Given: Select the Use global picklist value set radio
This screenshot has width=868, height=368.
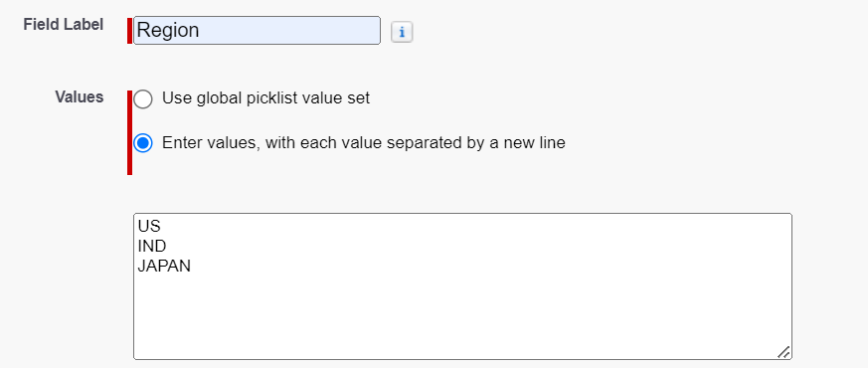Looking at the screenshot, I should 143,99.
